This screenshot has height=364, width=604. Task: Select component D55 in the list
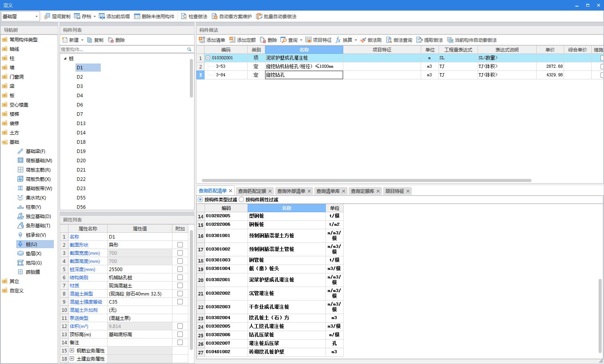(81, 198)
